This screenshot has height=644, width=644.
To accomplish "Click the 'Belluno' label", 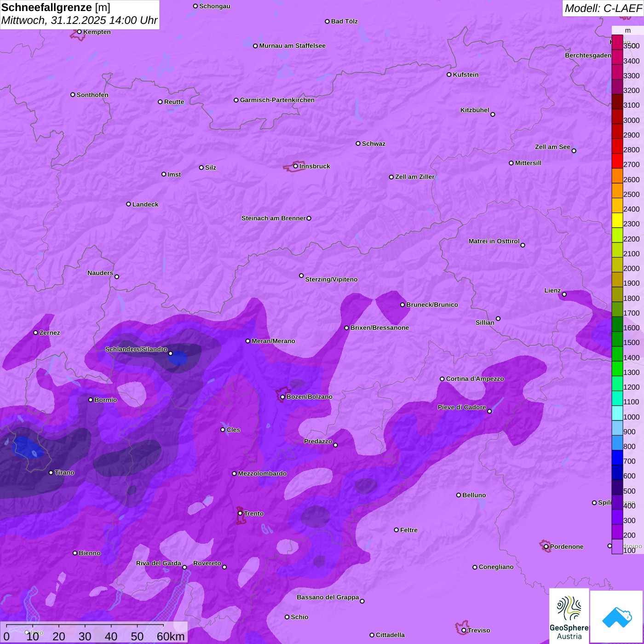I will 474,495.
